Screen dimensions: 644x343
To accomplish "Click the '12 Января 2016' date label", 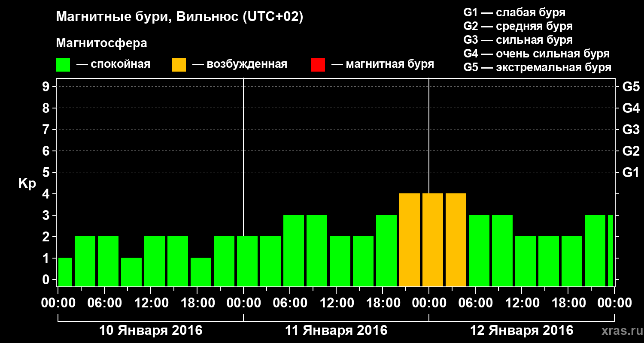I will pyautogui.click(x=522, y=331).
